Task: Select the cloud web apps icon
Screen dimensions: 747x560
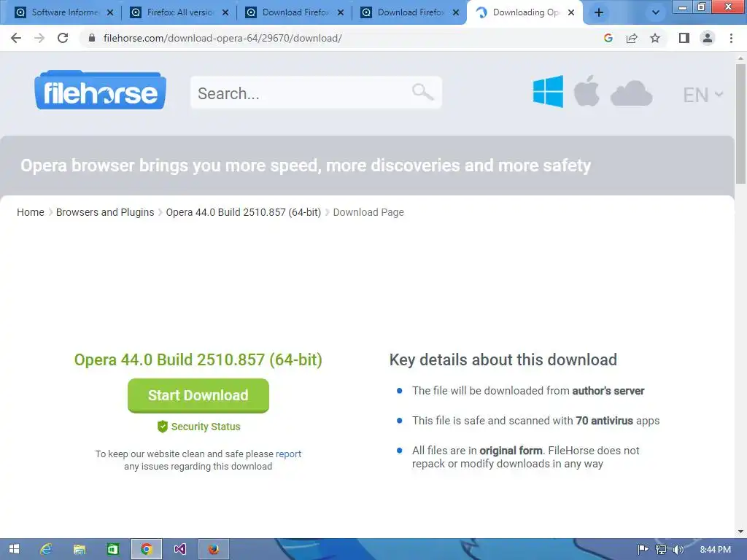Action: pos(631,93)
